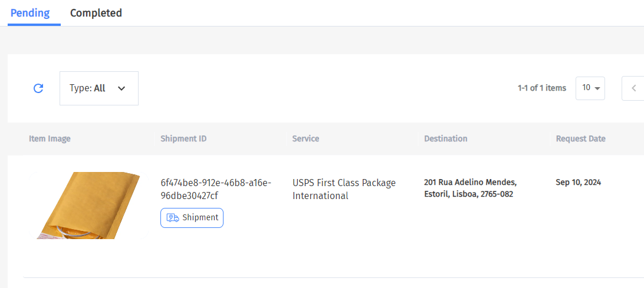644x288 pixels.
Task: Click the Item Image column header
Action: [x=50, y=139]
